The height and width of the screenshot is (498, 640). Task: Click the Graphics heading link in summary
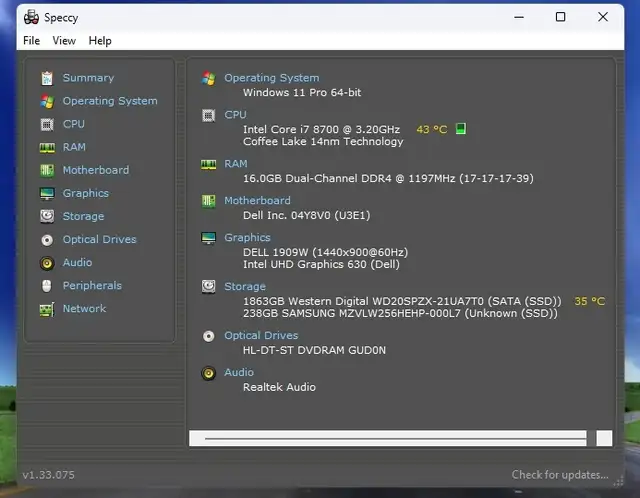tap(247, 238)
